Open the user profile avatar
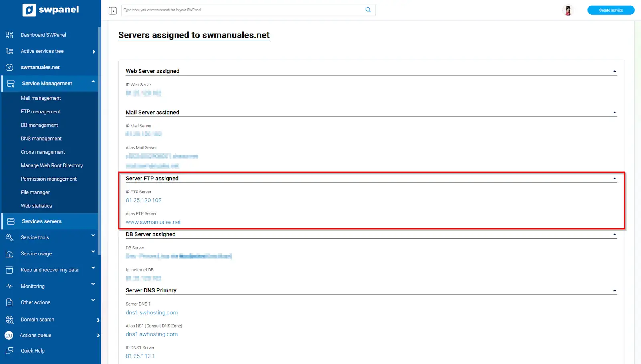The width and height of the screenshot is (641, 364). [x=568, y=10]
